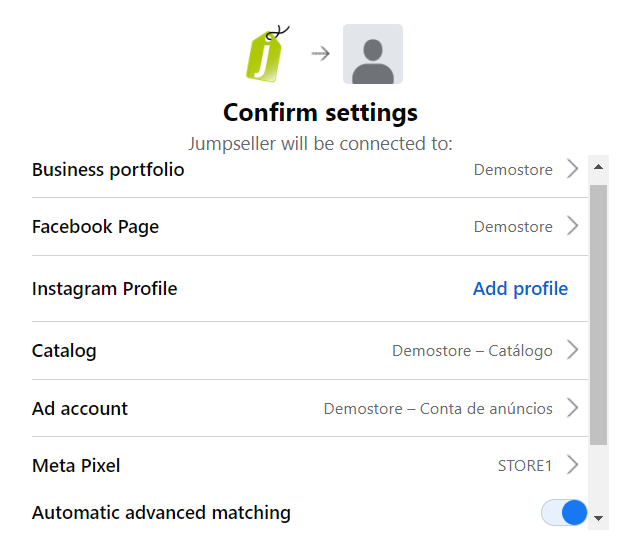Screen dimensions: 624x538
Task: Open Catalog selection chevron
Action: tap(573, 350)
